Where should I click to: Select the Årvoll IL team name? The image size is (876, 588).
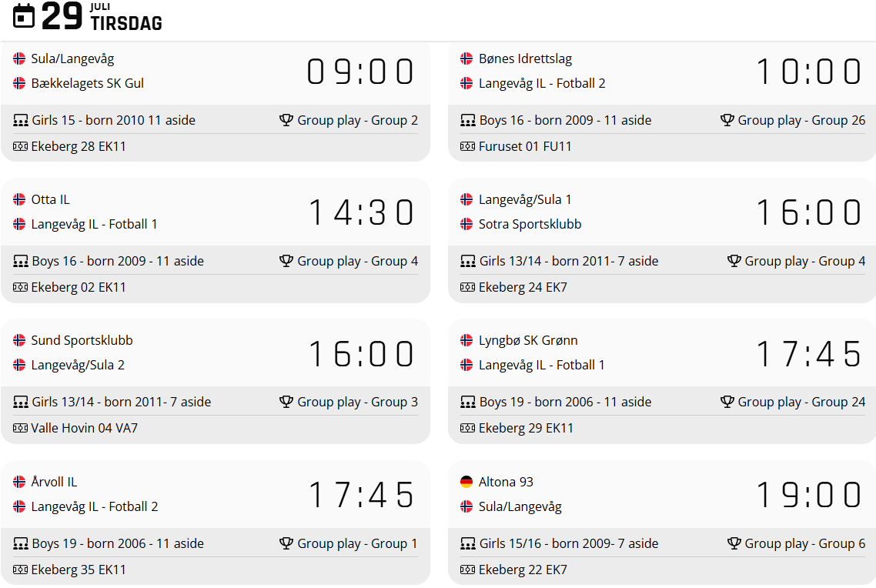54,482
